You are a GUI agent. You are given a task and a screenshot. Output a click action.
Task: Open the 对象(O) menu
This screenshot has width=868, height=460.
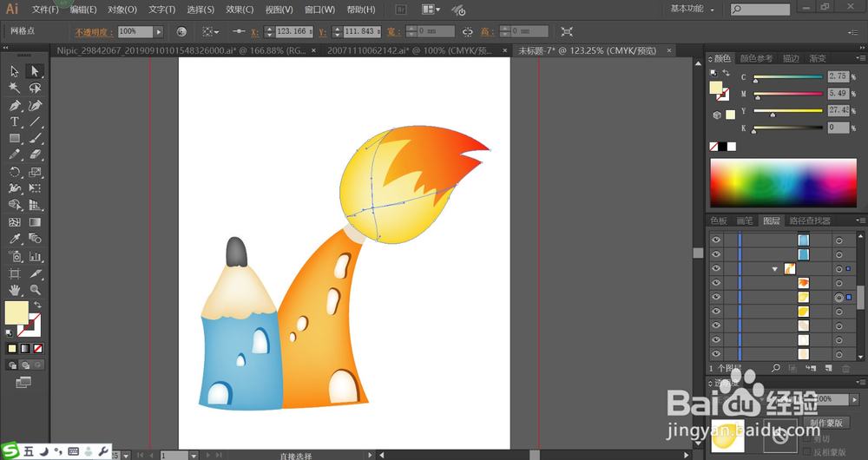(122, 10)
